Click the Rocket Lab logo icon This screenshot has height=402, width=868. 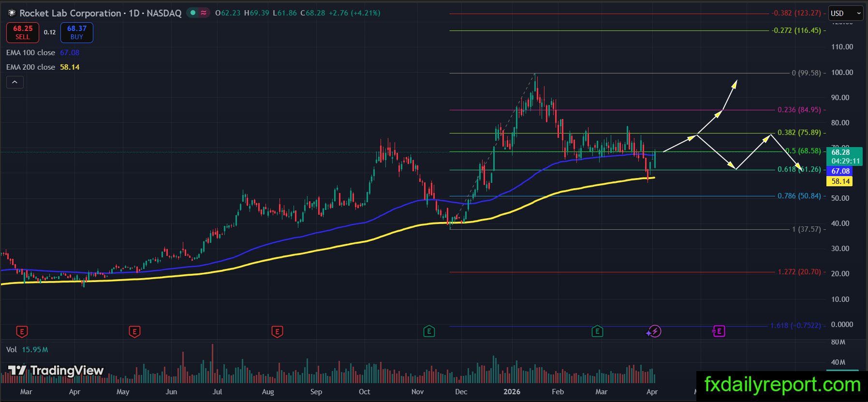click(12, 13)
